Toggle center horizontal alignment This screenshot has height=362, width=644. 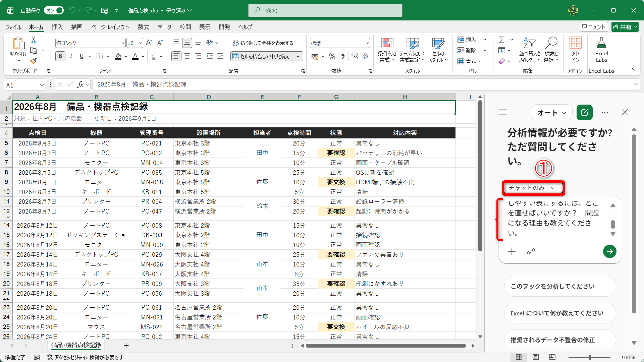(187, 56)
